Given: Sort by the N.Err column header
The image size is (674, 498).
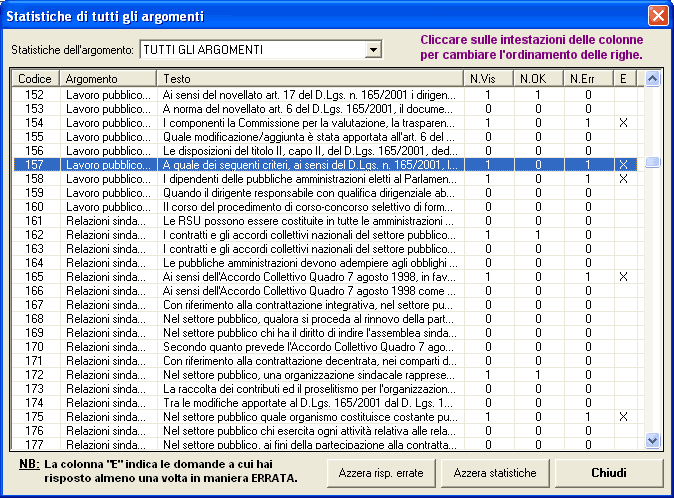Looking at the screenshot, I should pos(587,78).
